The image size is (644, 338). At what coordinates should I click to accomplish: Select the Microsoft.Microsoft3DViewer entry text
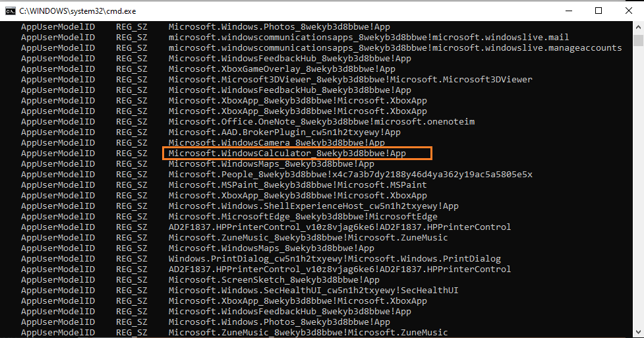(x=350, y=80)
